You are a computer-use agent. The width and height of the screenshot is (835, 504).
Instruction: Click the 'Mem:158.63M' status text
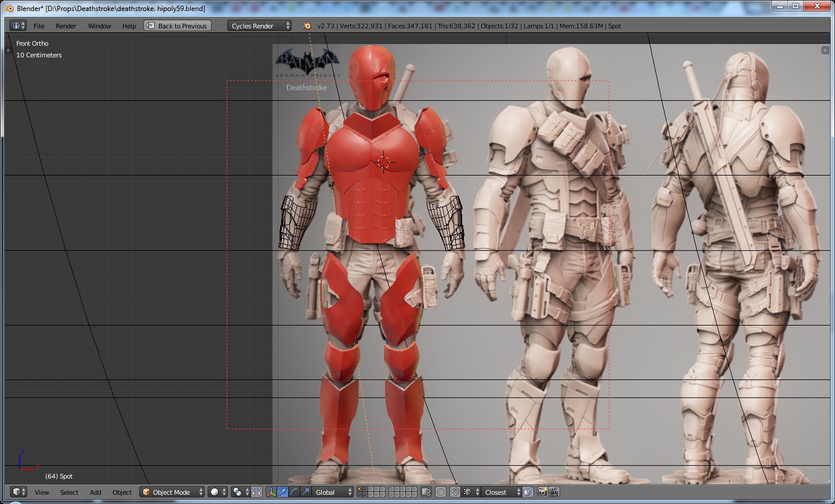click(x=581, y=26)
